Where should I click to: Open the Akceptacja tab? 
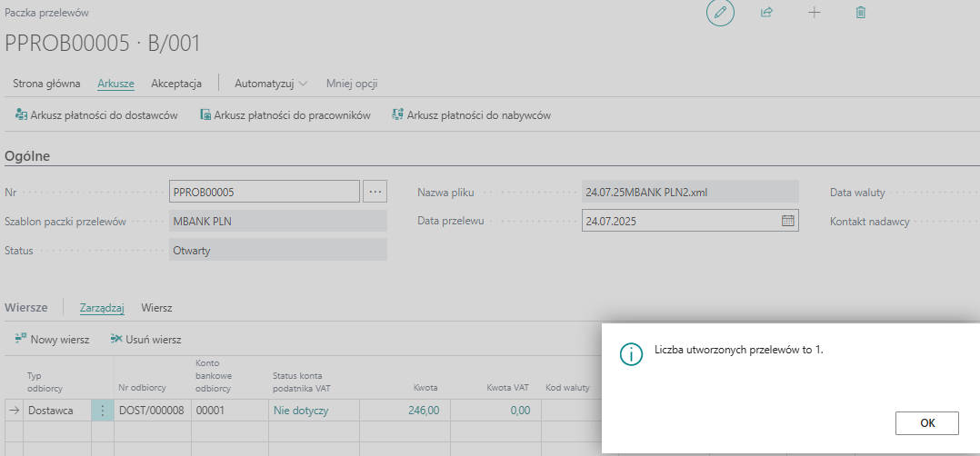tap(176, 83)
